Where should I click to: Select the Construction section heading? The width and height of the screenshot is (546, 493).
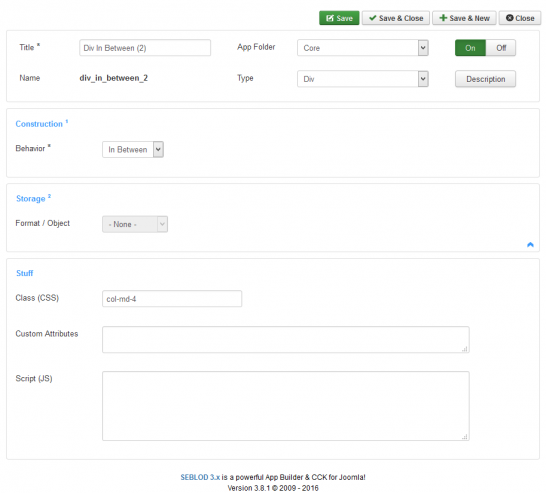point(39,124)
